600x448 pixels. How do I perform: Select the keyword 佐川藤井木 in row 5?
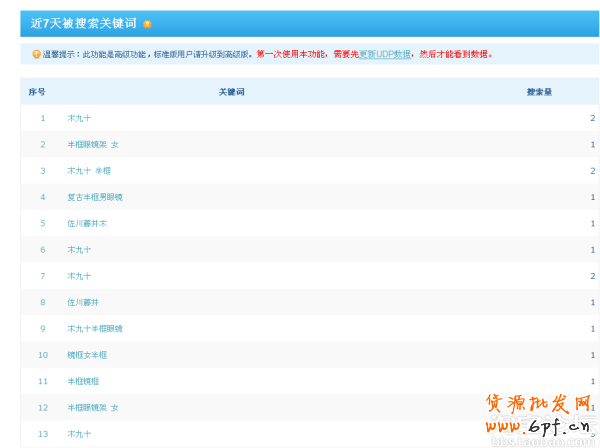(x=87, y=223)
